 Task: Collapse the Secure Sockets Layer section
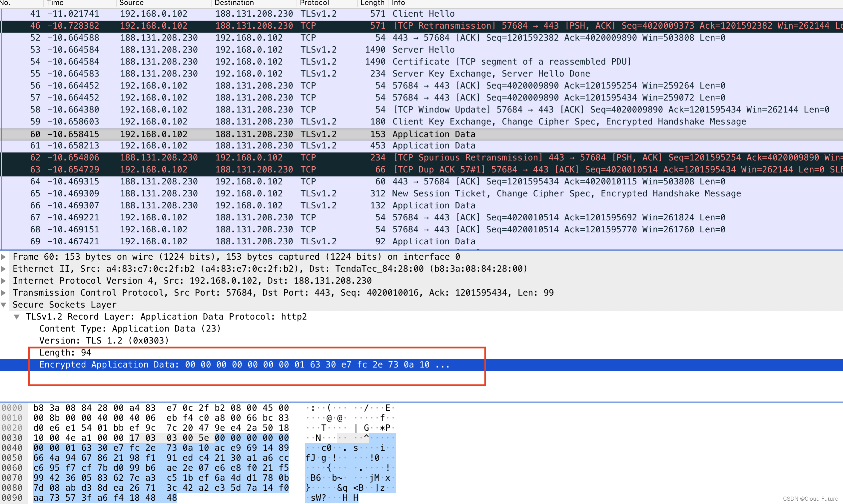4,305
